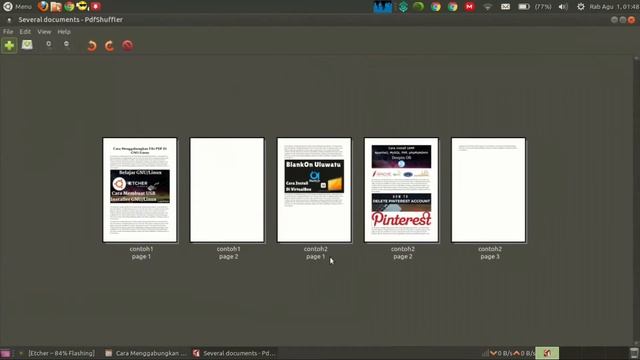This screenshot has width=640, height=360.
Task: Click the vertical scrollbar of the page area
Action: (636, 201)
